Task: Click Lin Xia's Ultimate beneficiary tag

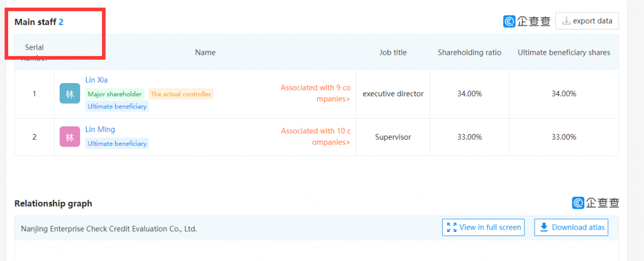Action: [x=117, y=106]
